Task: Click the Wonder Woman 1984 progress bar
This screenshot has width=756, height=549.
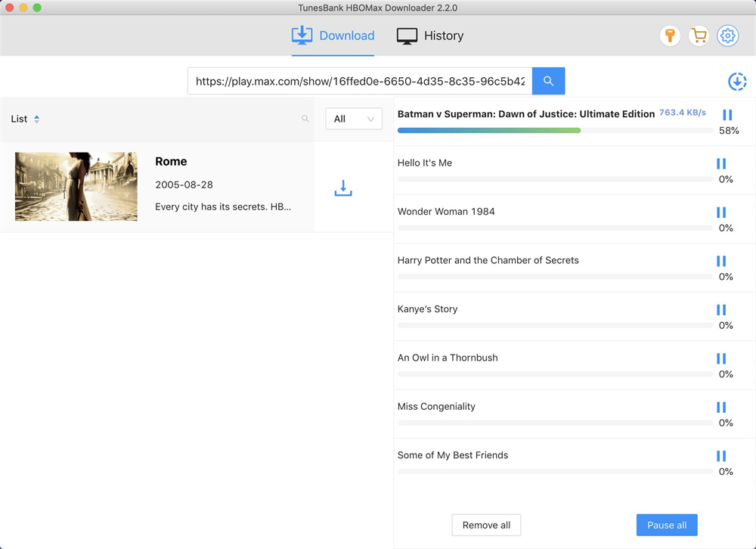Action: coord(555,228)
